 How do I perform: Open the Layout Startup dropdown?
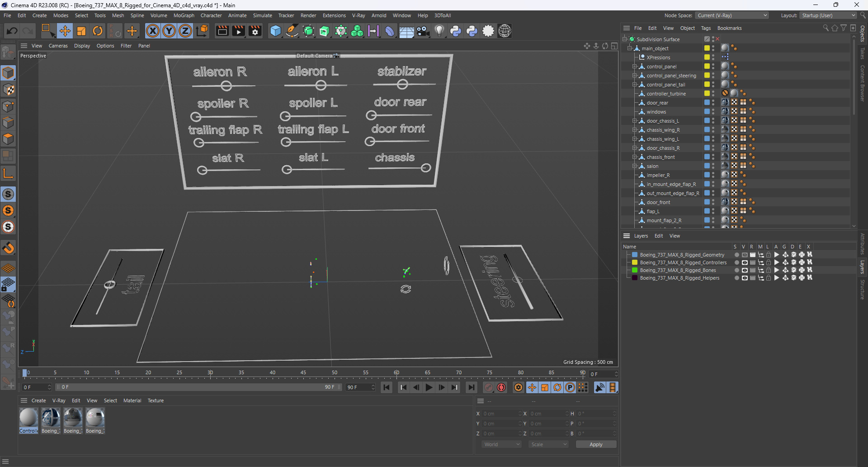tap(827, 15)
